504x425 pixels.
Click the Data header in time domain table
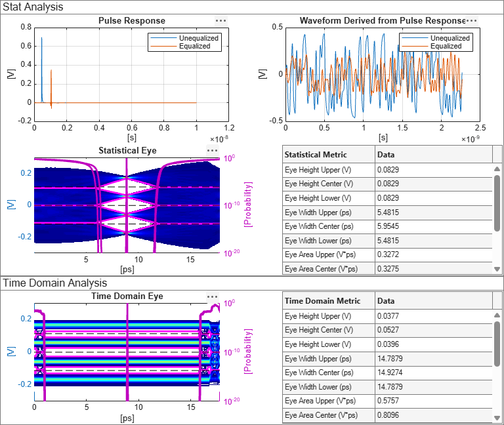point(433,300)
